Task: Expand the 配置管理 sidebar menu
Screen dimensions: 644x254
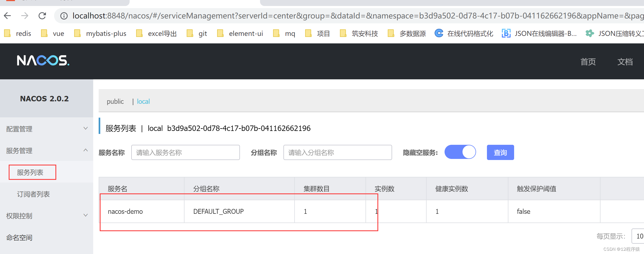Action: click(46, 129)
